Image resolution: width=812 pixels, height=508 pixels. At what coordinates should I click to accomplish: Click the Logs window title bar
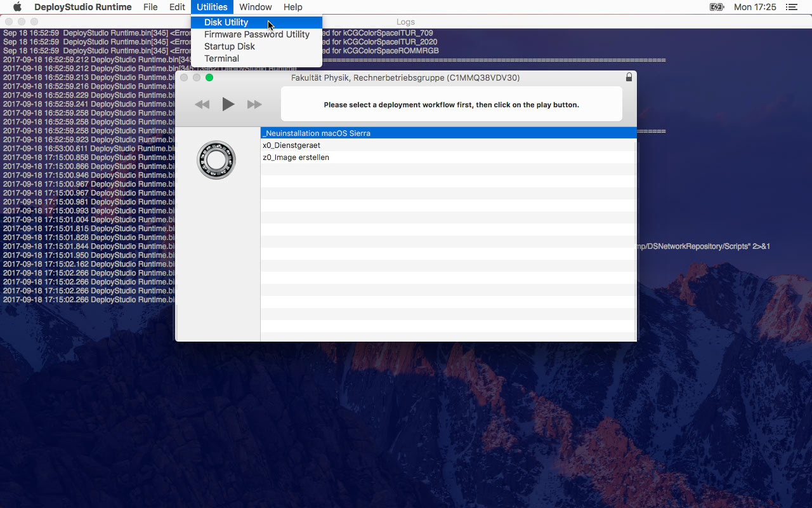click(x=406, y=22)
